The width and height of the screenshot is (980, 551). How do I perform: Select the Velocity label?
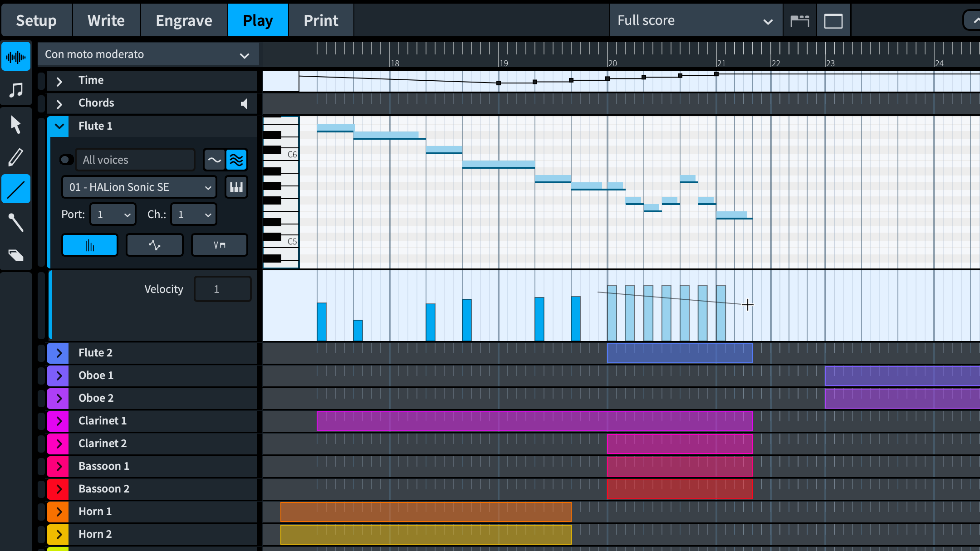(x=164, y=289)
